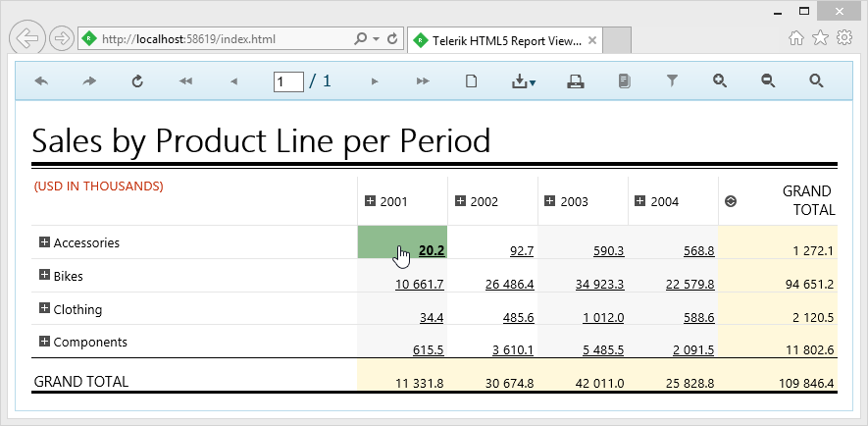Image resolution: width=868 pixels, height=426 pixels.
Task: Click the navigate back in history report icon
Action: pos(41,81)
